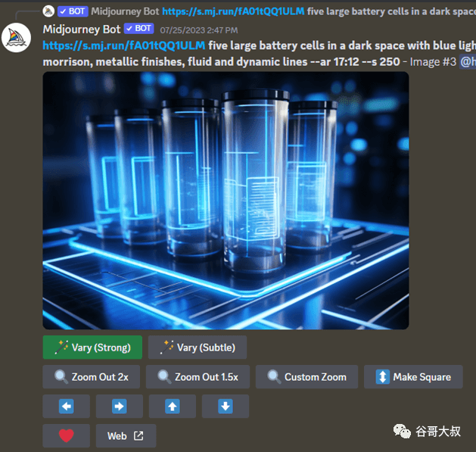Favorite the image with red heart

(x=66, y=435)
